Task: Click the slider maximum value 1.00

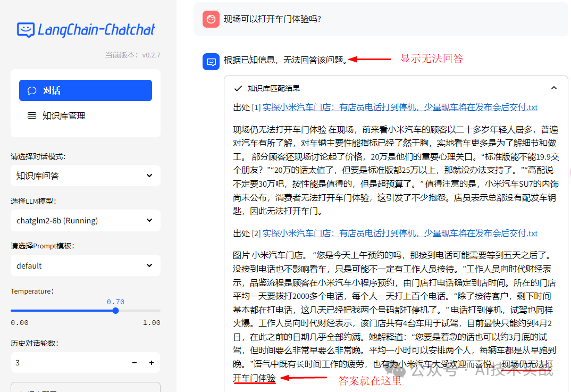Action: [152, 323]
